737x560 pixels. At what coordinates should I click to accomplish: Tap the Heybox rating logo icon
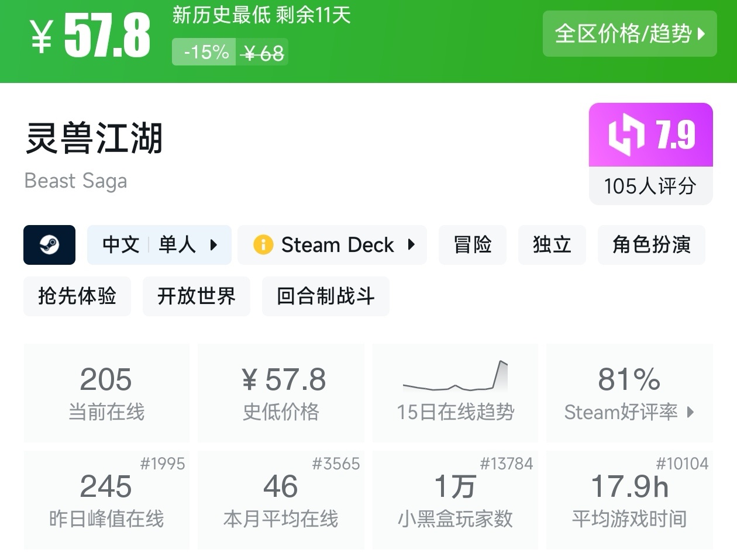[x=626, y=135]
